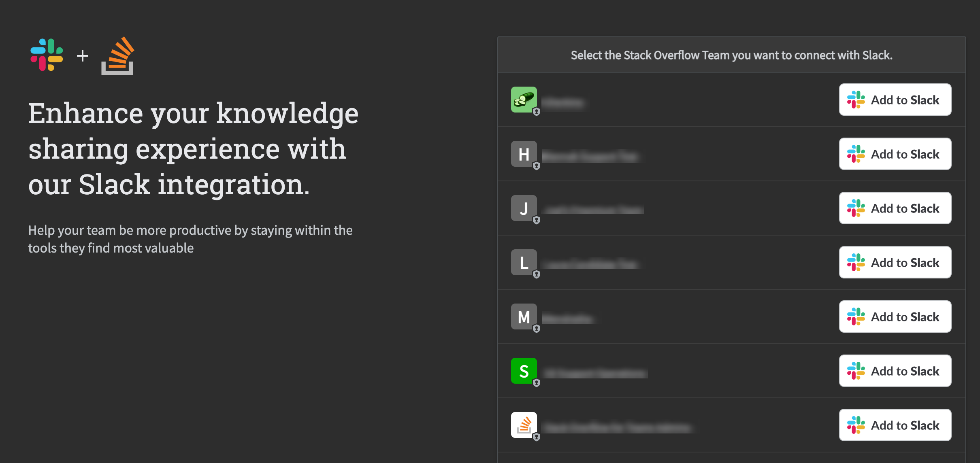Image resolution: width=980 pixels, height=463 pixels.
Task: Click the shield badge on H avatar
Action: click(x=537, y=166)
